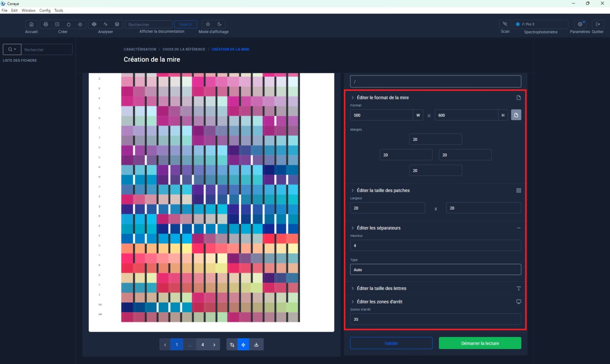This screenshot has height=364, width=610.
Task: Open the i1 Pro 3 spectrophotometer selector
Action: [541, 24]
